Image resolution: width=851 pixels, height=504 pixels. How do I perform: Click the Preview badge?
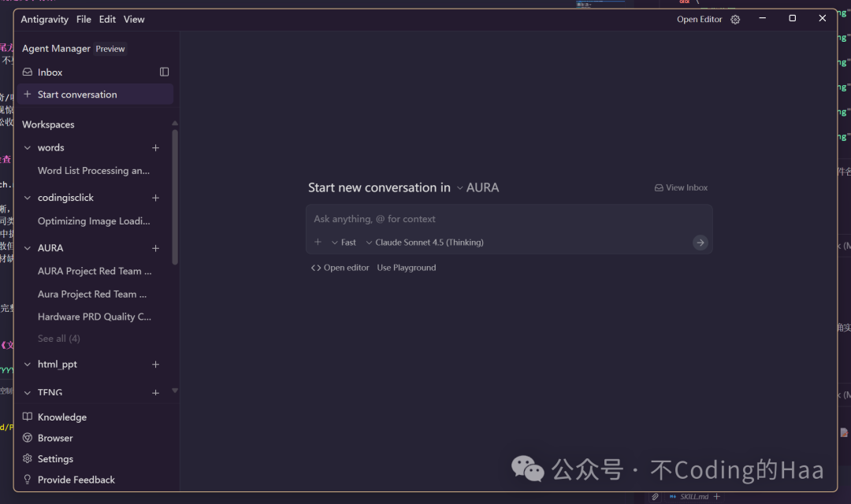pyautogui.click(x=110, y=49)
